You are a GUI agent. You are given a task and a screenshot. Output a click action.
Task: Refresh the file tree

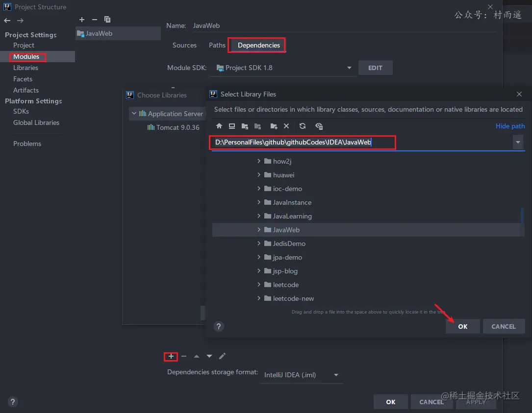(303, 126)
